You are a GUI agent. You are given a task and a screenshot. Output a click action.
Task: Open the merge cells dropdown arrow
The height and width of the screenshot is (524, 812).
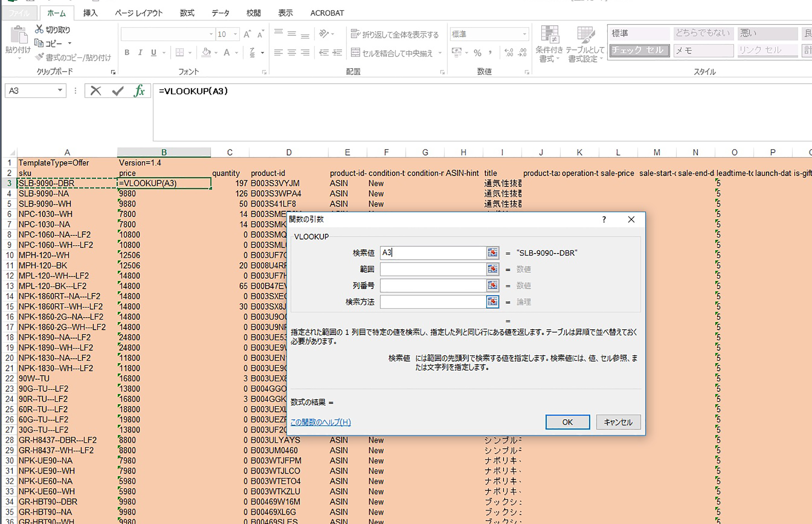(440, 53)
